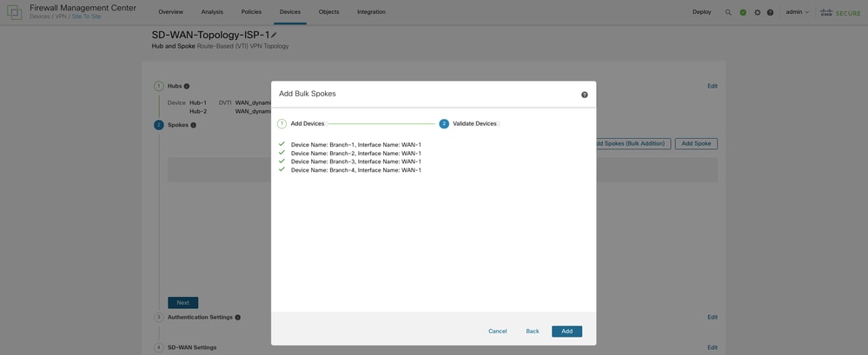The height and width of the screenshot is (355, 868).
Task: Click the Branch-2 WAN-1 device row text
Action: pyautogui.click(x=356, y=153)
